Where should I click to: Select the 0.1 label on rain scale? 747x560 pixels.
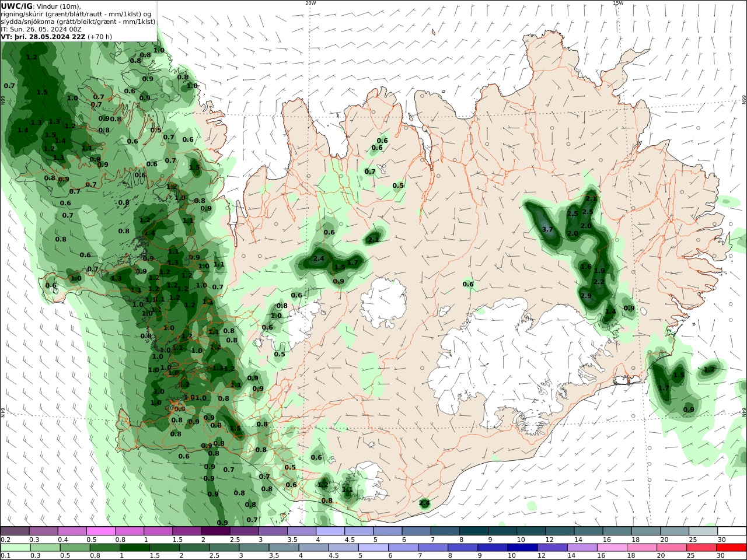click(x=5, y=556)
